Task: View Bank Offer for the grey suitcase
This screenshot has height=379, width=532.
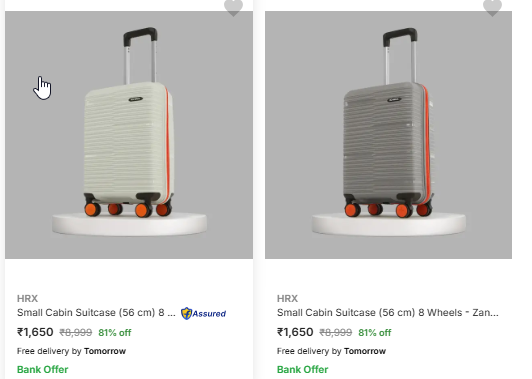Action: [x=303, y=369]
